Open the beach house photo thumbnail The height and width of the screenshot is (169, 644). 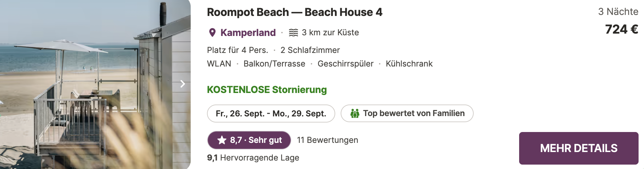[95, 84]
